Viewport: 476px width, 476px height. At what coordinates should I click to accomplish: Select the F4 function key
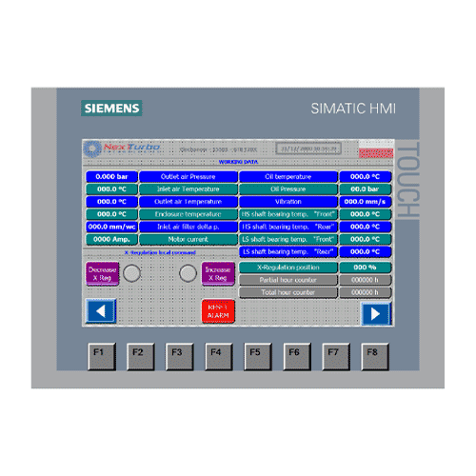click(x=219, y=356)
